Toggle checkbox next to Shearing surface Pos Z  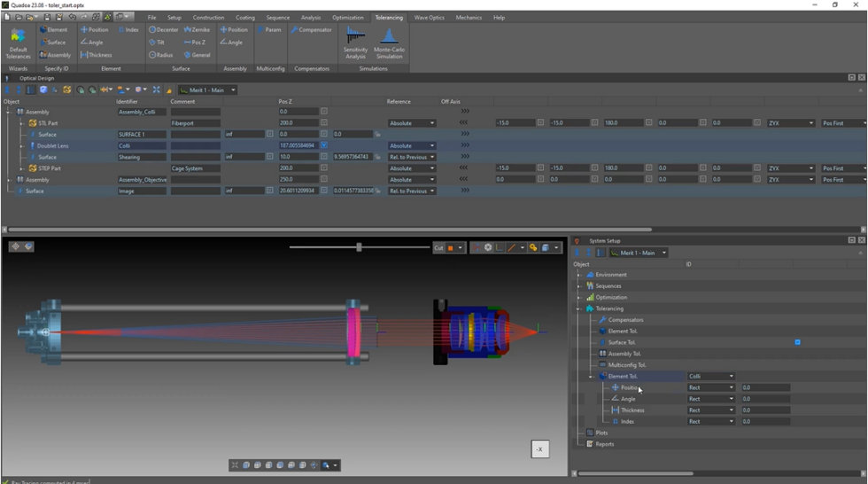[x=323, y=157]
